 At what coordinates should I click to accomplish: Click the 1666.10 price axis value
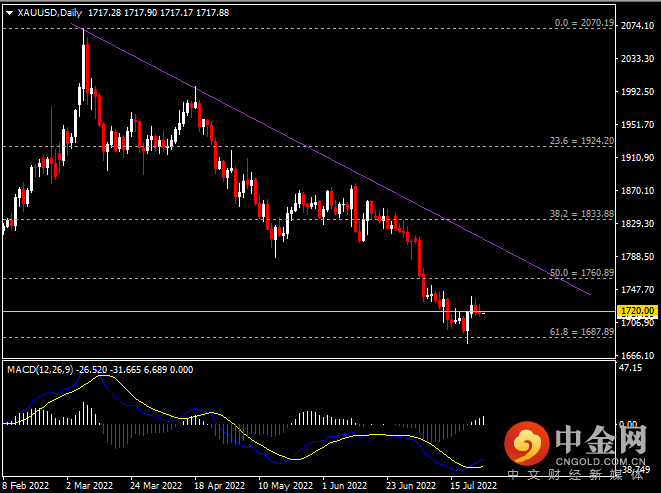pos(637,356)
